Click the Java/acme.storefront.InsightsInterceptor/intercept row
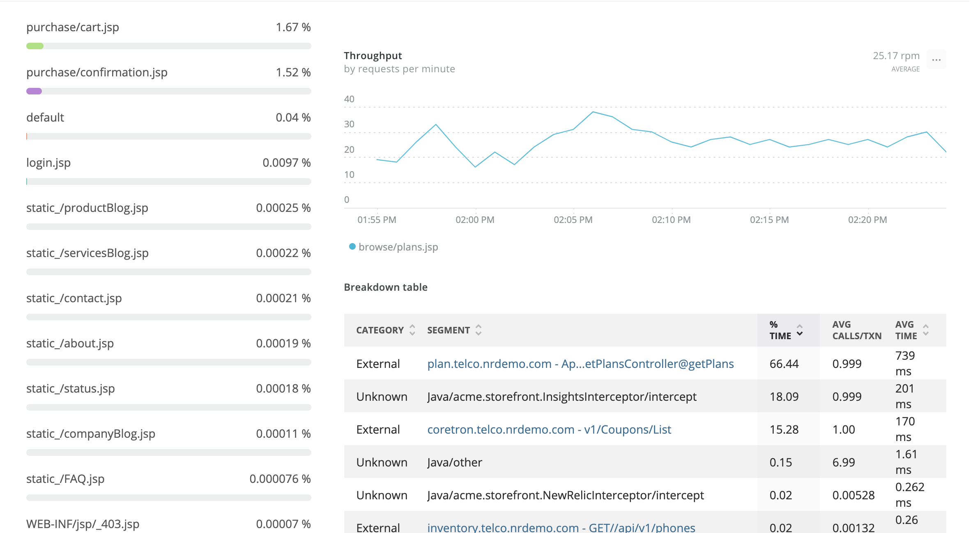This screenshot has height=533, width=980. [x=561, y=397]
